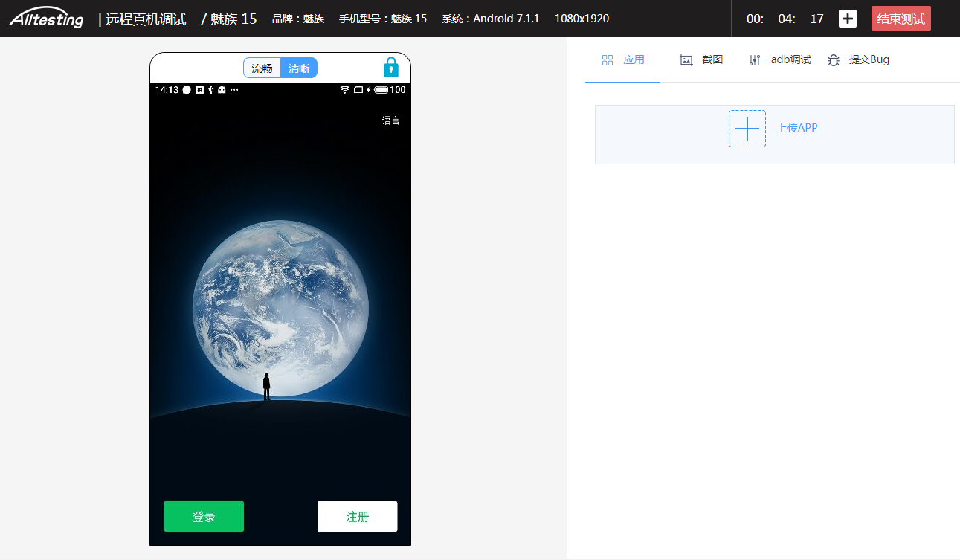Tap the green 登录 button
960x560 pixels.
tap(204, 517)
